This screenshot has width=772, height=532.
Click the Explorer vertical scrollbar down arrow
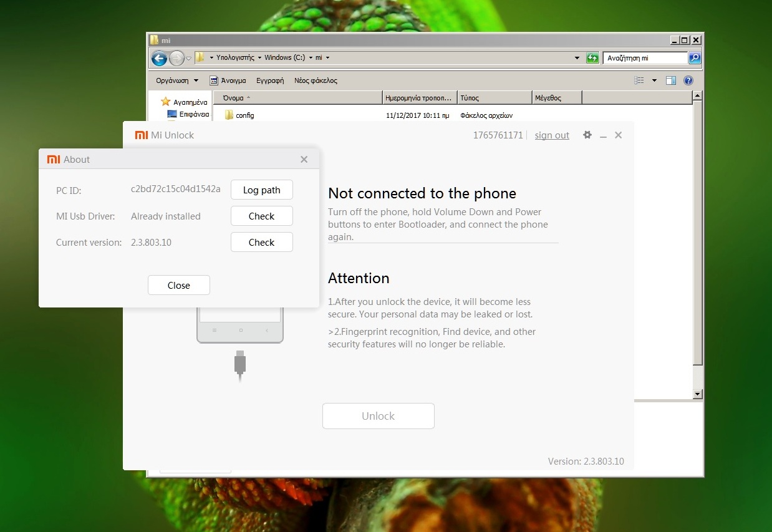pyautogui.click(x=698, y=394)
